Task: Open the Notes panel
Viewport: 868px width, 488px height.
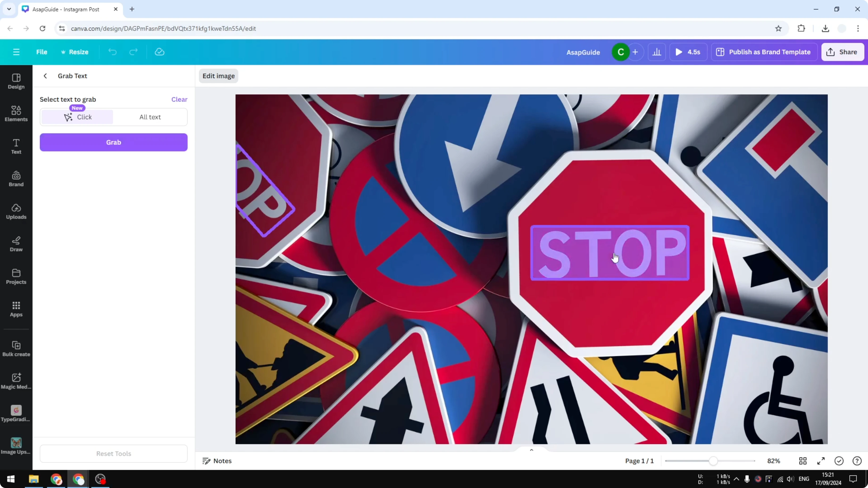Action: (x=217, y=461)
